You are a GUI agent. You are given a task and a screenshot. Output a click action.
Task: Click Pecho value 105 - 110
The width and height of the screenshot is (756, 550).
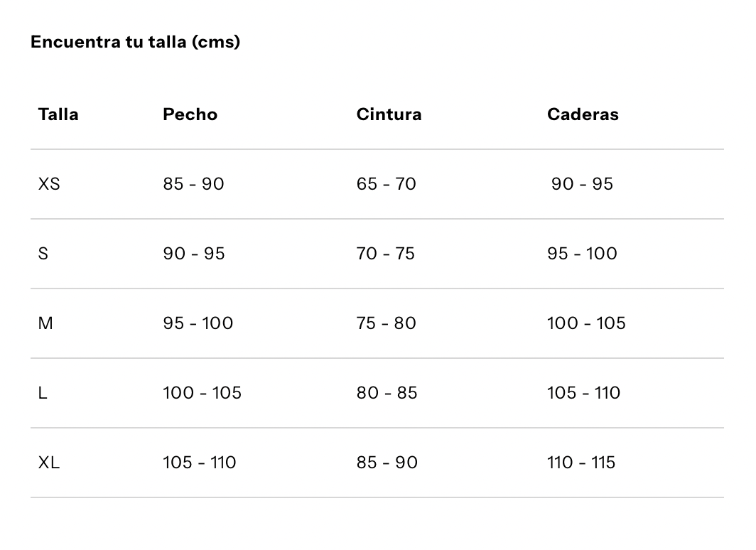[199, 463]
